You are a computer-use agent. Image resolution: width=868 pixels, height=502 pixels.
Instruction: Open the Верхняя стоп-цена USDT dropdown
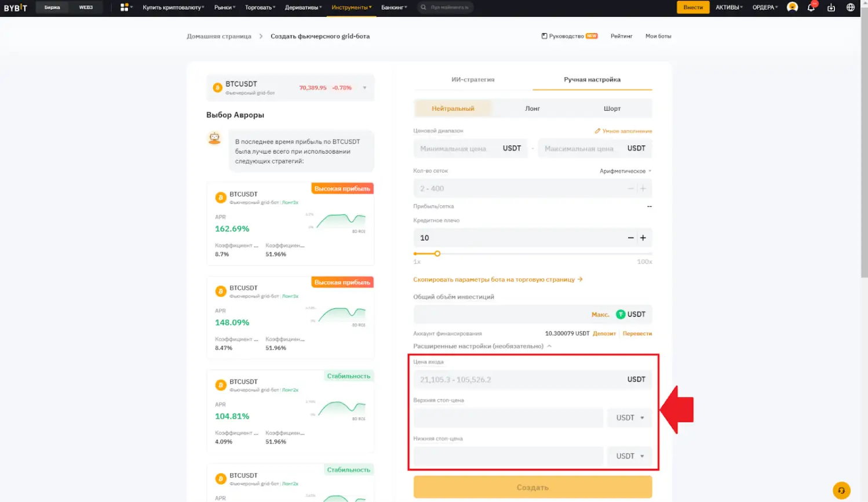pyautogui.click(x=629, y=417)
